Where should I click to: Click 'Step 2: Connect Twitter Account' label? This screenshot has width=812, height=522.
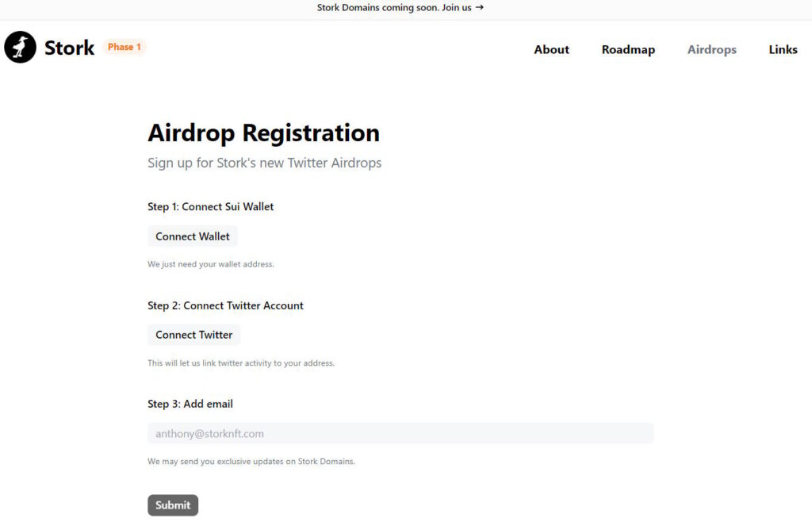click(225, 305)
